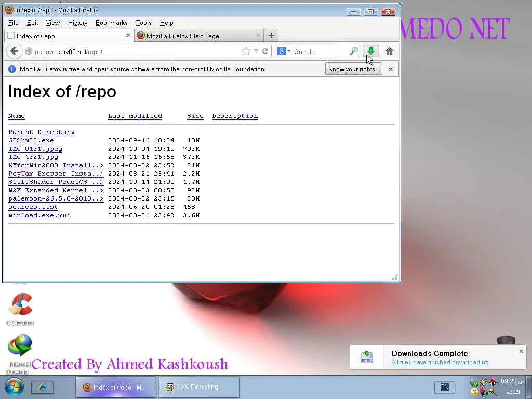Open the Tools menu
532x399 pixels.
[x=143, y=23]
